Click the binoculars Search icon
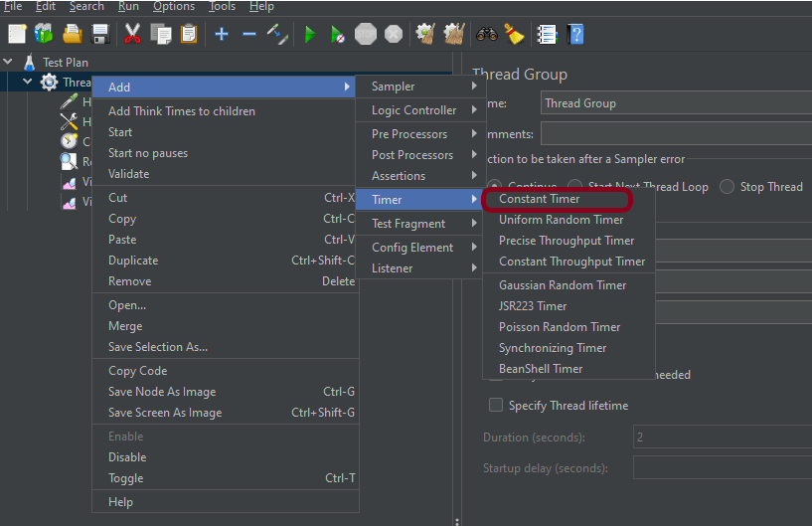The image size is (812, 526). click(486, 34)
